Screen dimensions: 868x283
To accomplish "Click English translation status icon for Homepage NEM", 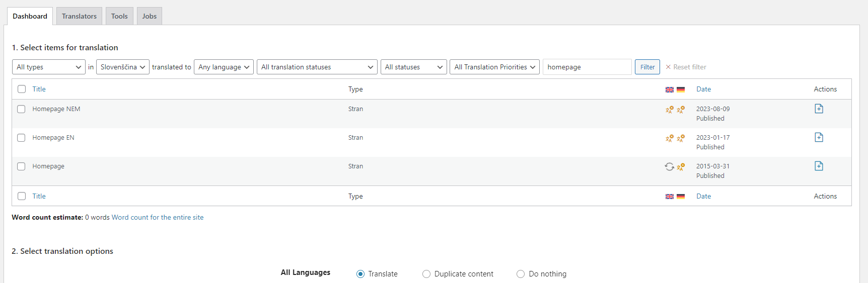I will tap(669, 110).
